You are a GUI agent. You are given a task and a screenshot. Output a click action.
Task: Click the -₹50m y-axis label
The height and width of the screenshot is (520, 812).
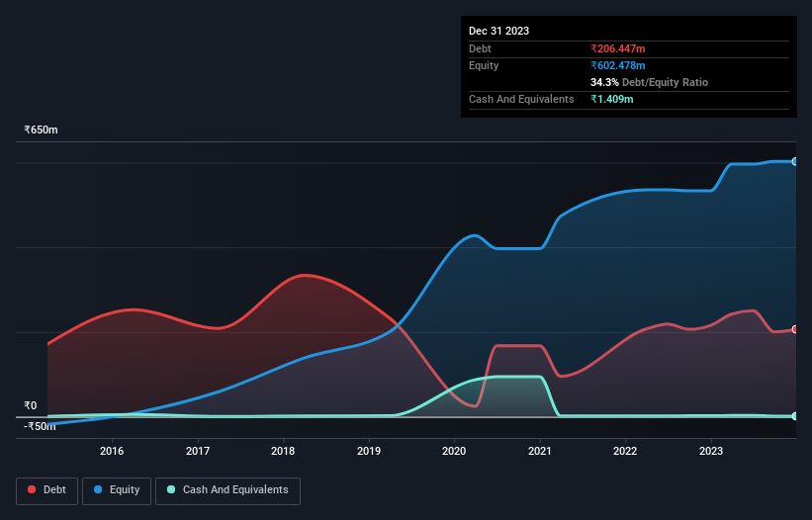tap(40, 426)
